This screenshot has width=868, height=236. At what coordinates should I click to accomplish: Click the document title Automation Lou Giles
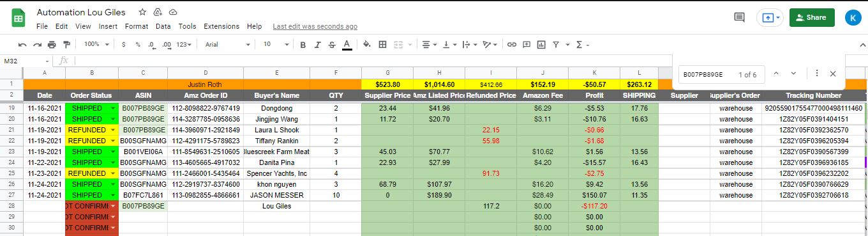[81, 12]
